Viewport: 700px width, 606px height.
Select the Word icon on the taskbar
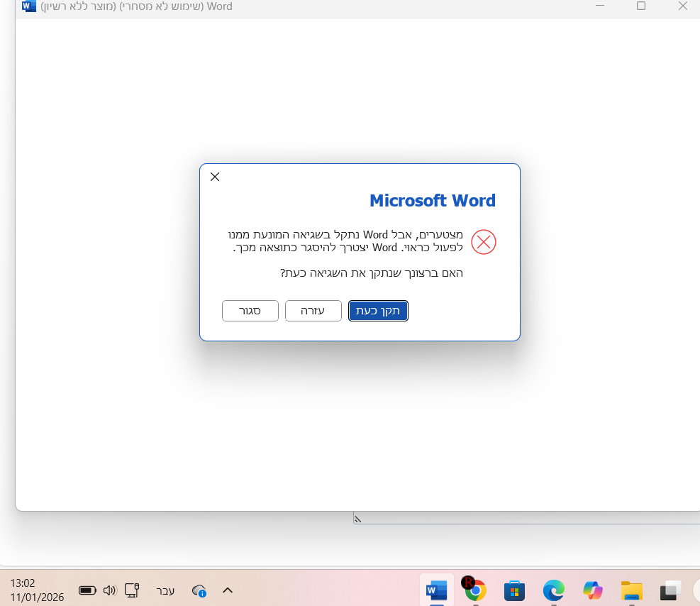point(437,590)
